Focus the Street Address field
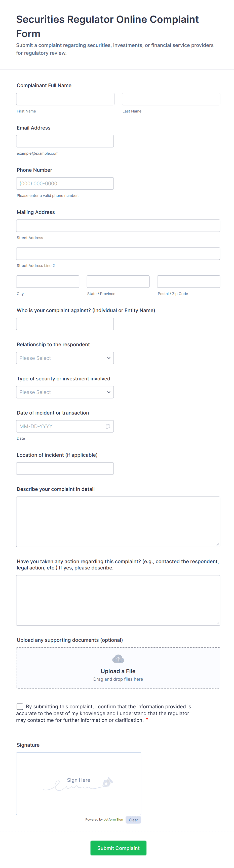This screenshot has height=868, width=234. pos(118,226)
